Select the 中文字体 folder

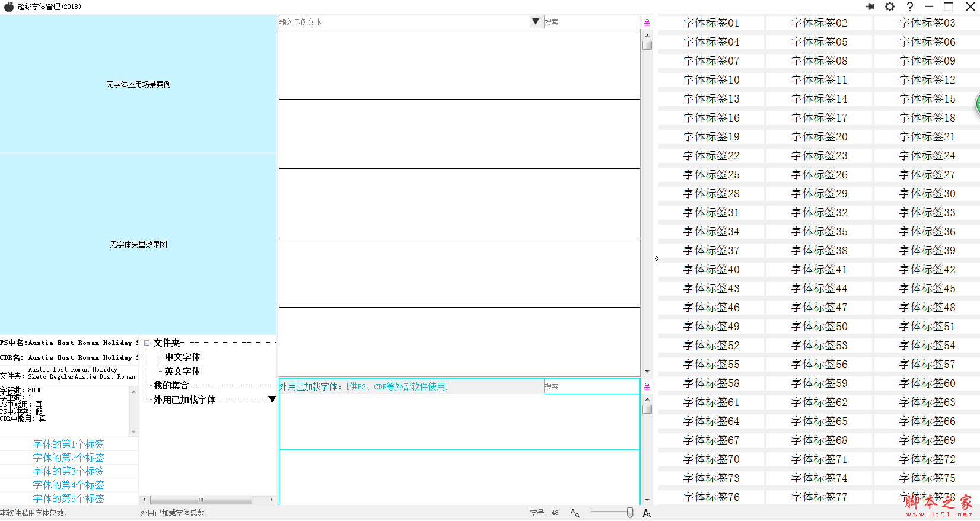[182, 357]
